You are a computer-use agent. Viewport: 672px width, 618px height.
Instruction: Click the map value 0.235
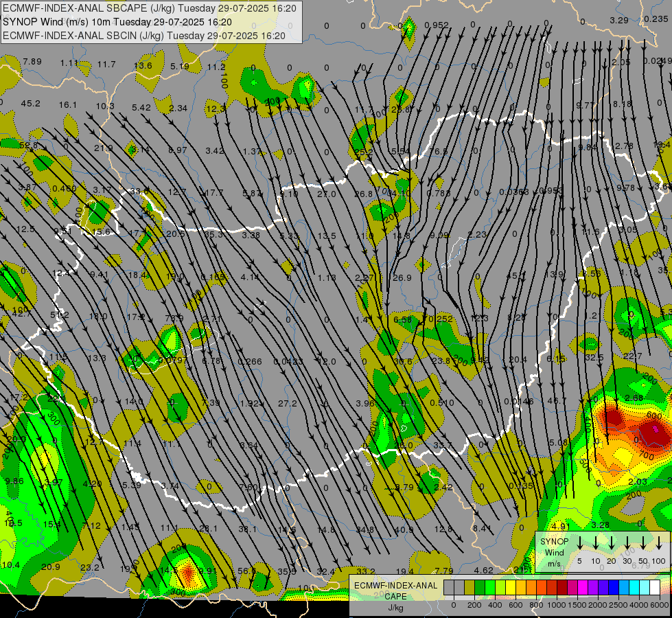coord(656,19)
